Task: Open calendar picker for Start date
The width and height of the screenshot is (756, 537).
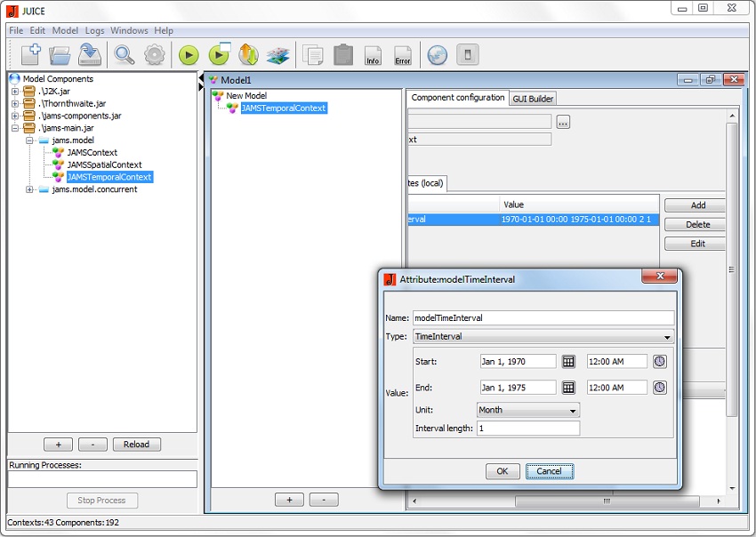Action: (568, 362)
